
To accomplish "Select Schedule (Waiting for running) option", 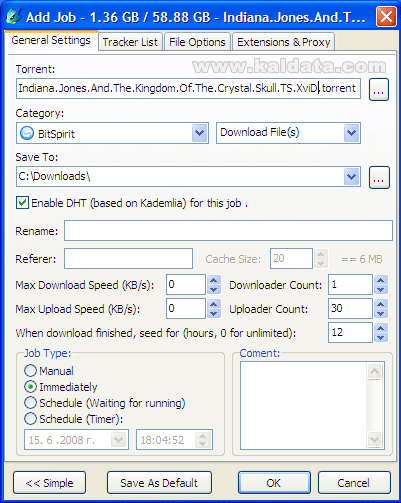I will (x=30, y=402).
